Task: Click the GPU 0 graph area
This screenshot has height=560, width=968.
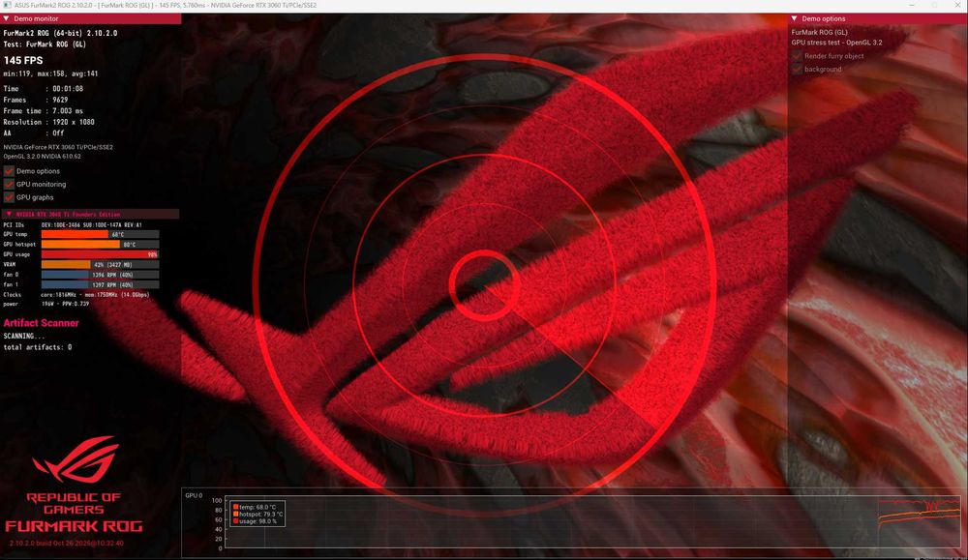Action: (592, 523)
